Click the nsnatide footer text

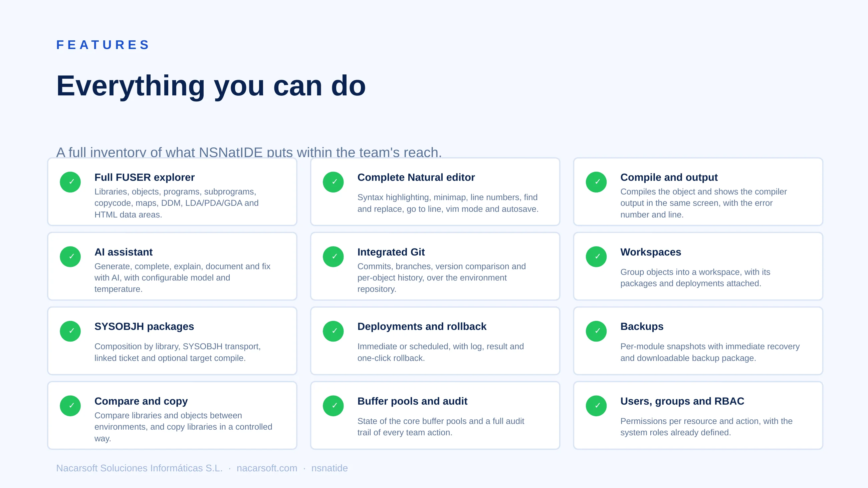point(329,468)
